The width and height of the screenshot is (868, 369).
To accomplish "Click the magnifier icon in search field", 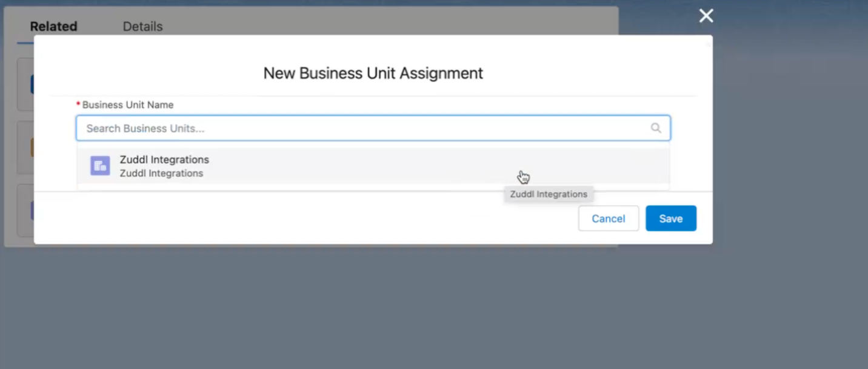I will (x=656, y=128).
